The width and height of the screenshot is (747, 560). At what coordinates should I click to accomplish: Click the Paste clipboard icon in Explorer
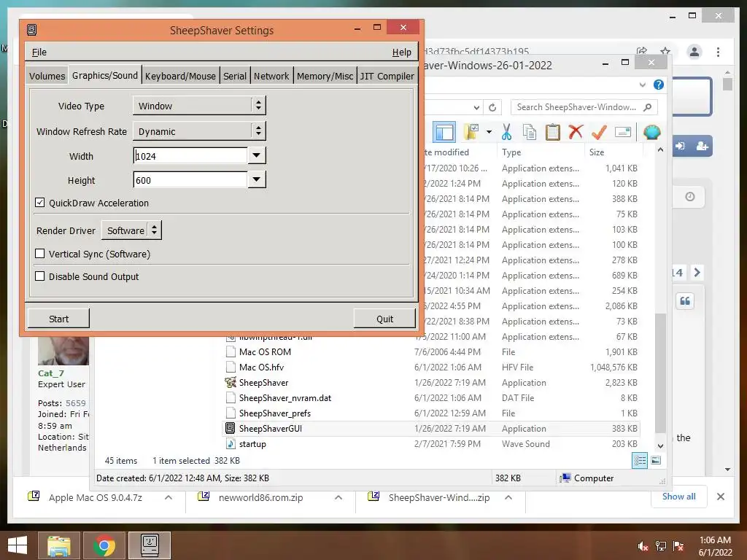pos(553,132)
